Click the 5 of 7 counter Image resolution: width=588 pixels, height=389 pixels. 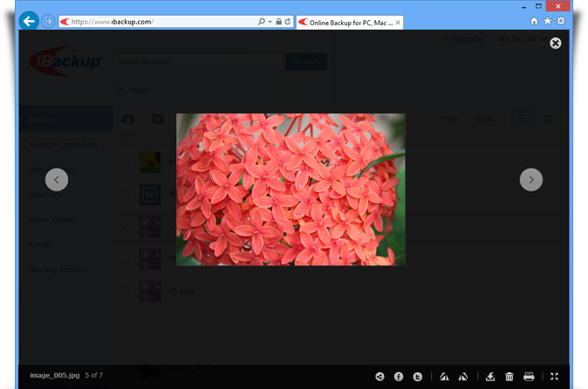pyautogui.click(x=93, y=375)
